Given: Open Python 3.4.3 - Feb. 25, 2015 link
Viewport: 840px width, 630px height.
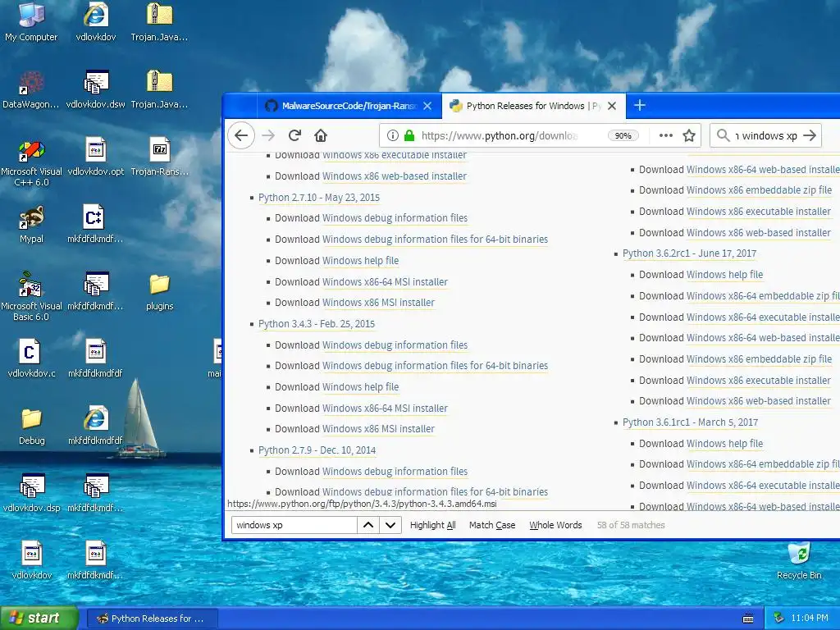Looking at the screenshot, I should (317, 324).
